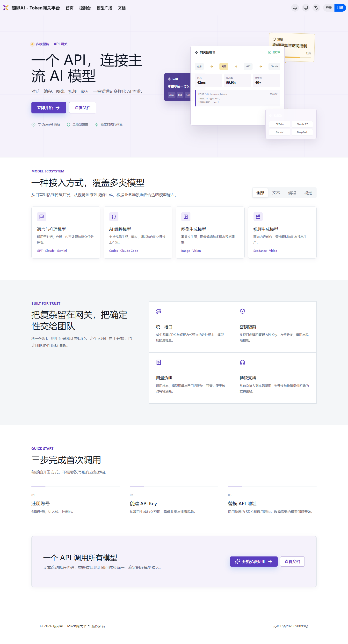Click the shield icon beside 全模型覆盖
348x644 pixels.
pos(68,125)
